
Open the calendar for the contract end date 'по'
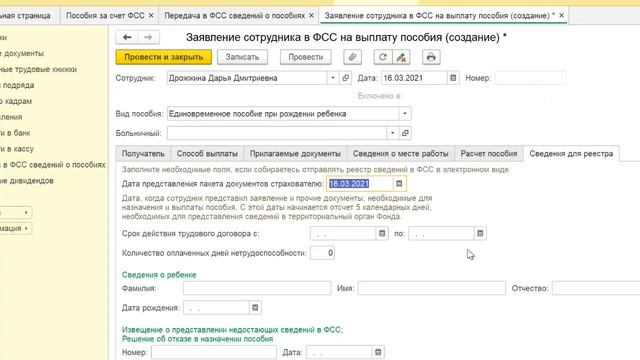pyautogui.click(x=480, y=233)
